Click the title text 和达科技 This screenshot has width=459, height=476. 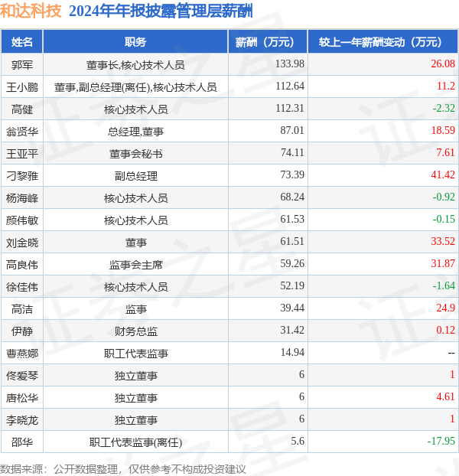[31, 11]
